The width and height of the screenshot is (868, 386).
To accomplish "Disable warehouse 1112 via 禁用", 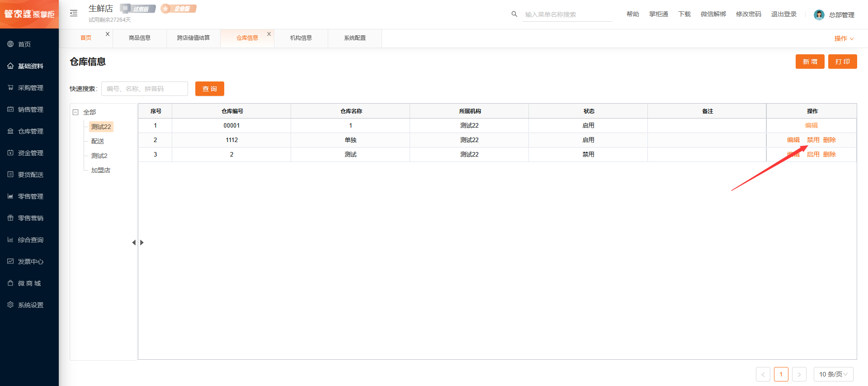I will pos(813,140).
